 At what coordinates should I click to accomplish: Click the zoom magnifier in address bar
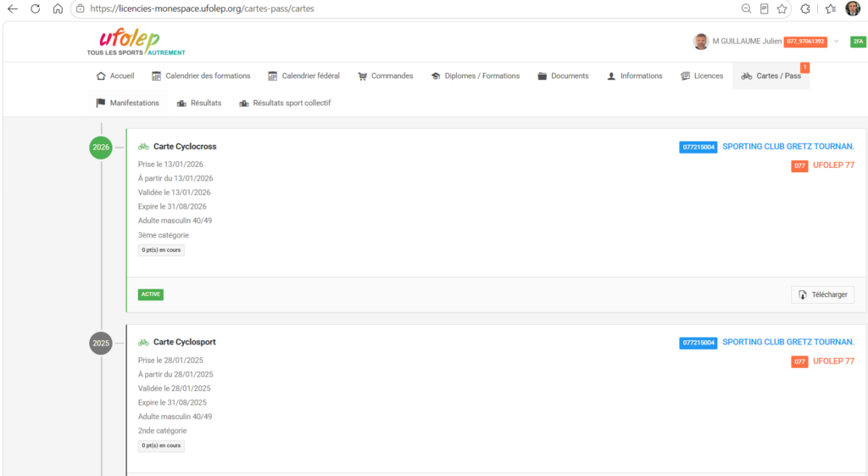(x=746, y=8)
